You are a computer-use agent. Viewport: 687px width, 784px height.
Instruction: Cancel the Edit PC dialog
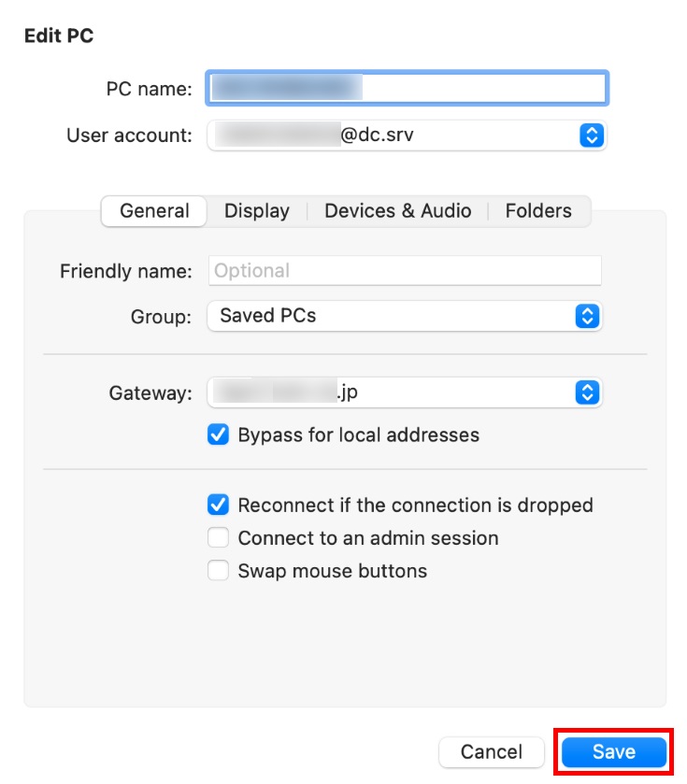[x=491, y=752]
